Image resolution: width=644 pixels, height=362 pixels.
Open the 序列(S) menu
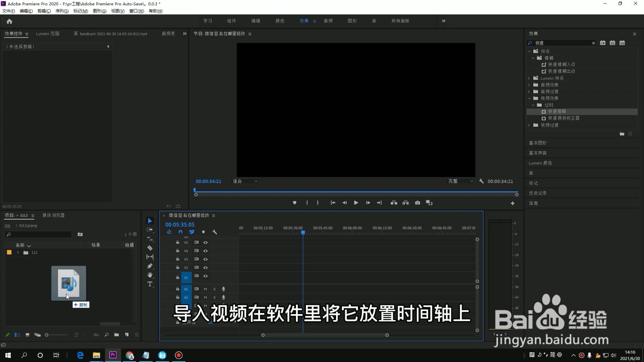[x=62, y=11]
